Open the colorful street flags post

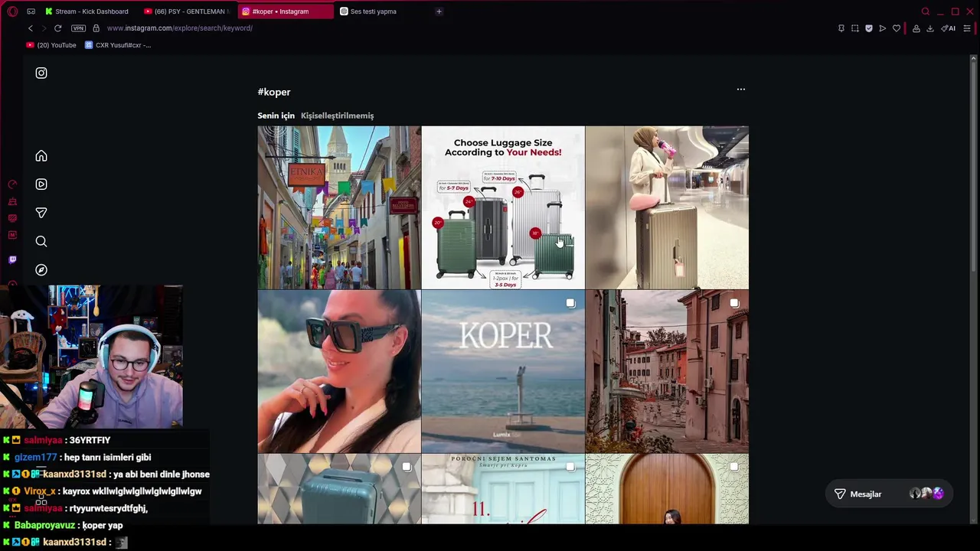339,207
